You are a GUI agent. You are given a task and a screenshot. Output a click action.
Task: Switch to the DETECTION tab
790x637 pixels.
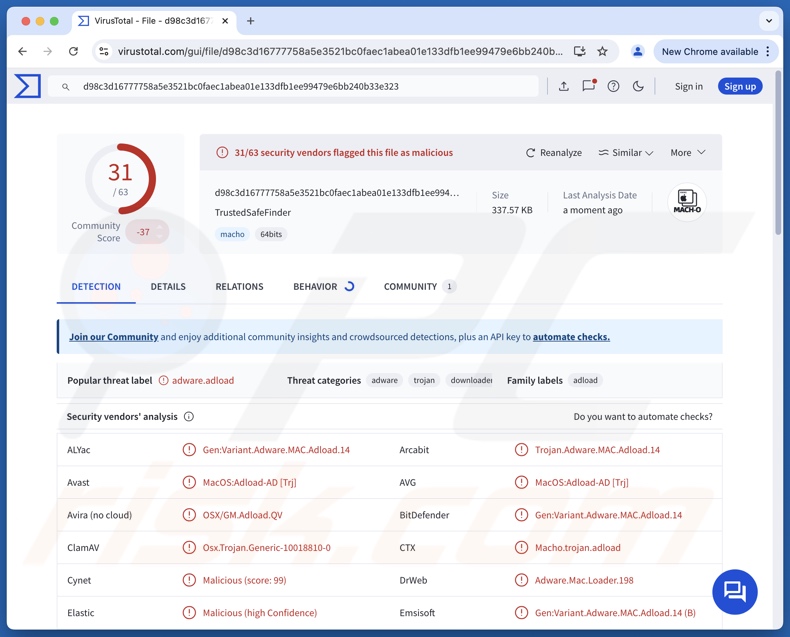tap(96, 287)
